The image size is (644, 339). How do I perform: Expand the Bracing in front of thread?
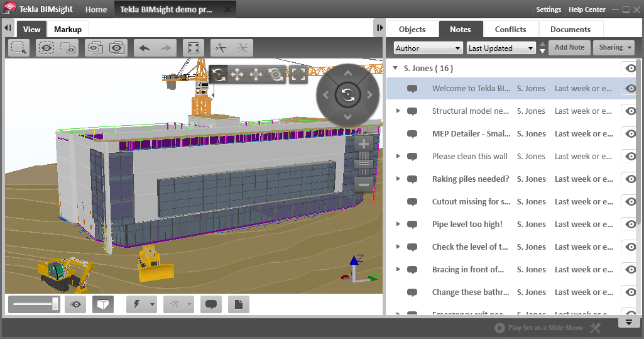coord(398,269)
